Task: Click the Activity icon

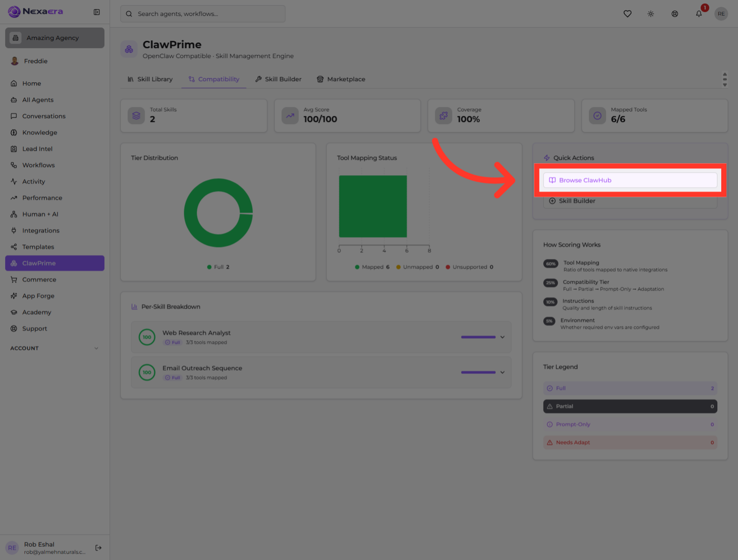Action: [14, 181]
